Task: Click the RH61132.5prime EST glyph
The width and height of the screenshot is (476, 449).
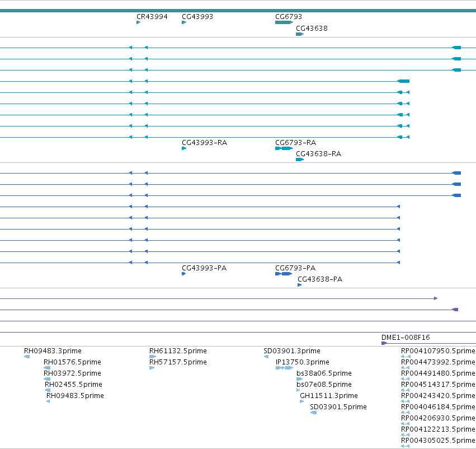Action: pyautogui.click(x=153, y=357)
